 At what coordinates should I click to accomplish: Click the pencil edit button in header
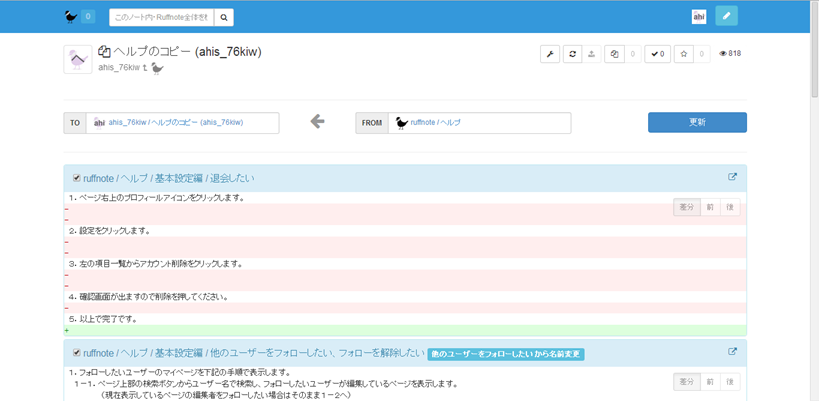coord(727,16)
